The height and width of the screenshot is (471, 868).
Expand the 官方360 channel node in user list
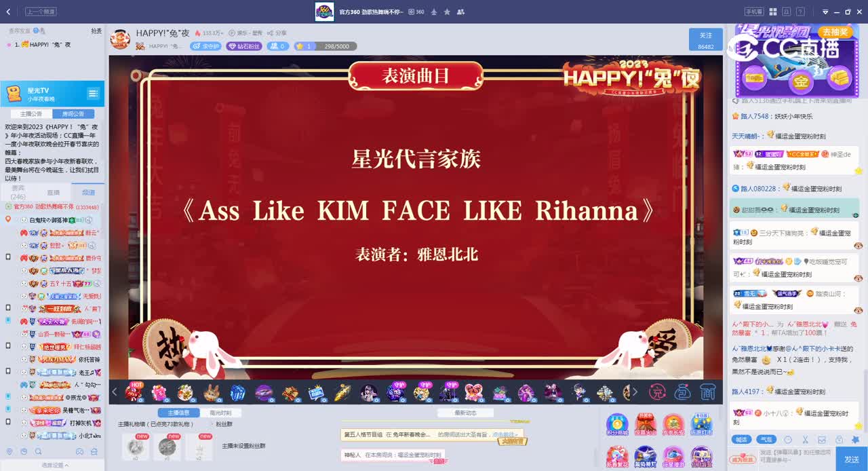pyautogui.click(x=8, y=207)
